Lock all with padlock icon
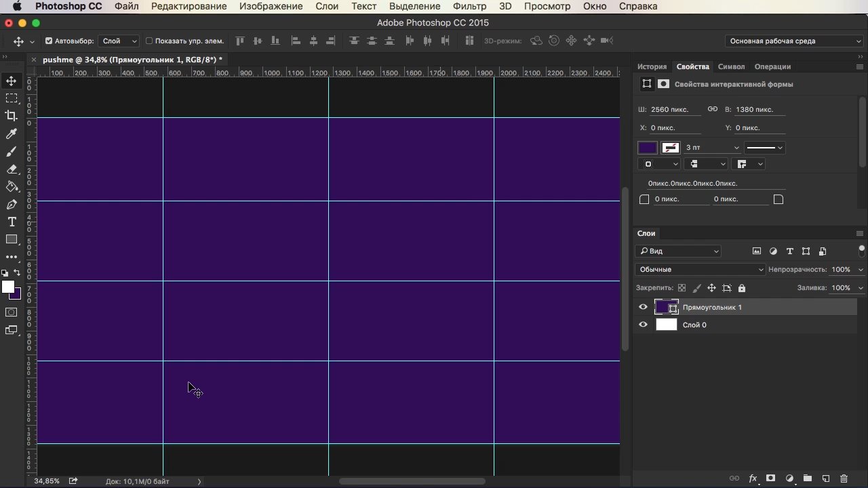The width and height of the screenshot is (868, 488). click(742, 288)
